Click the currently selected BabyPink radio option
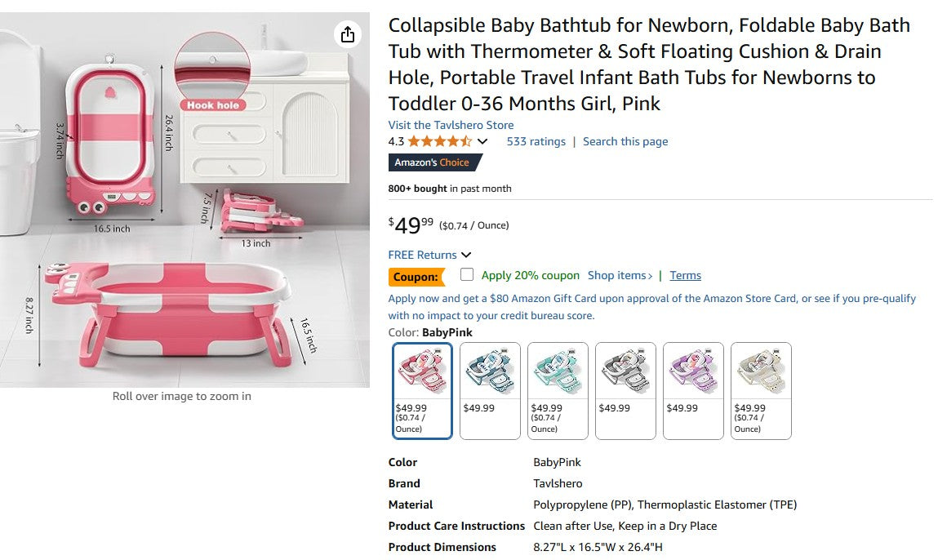 [x=422, y=390]
